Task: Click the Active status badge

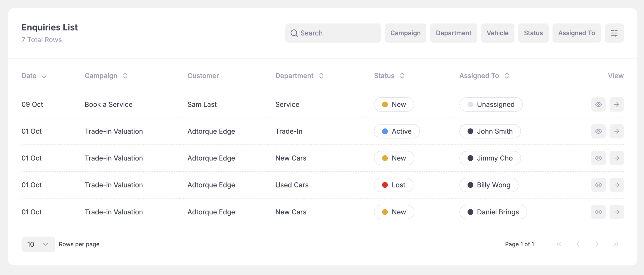Action: click(x=397, y=131)
